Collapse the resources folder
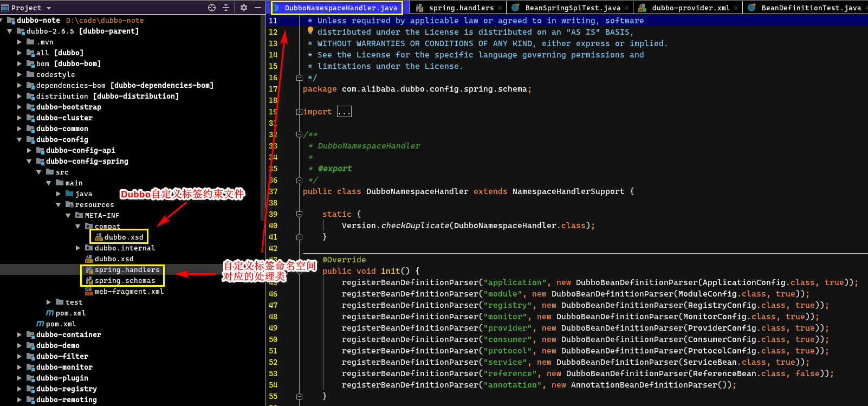Screen dimensions: 868x406 pyautogui.click(x=59, y=204)
